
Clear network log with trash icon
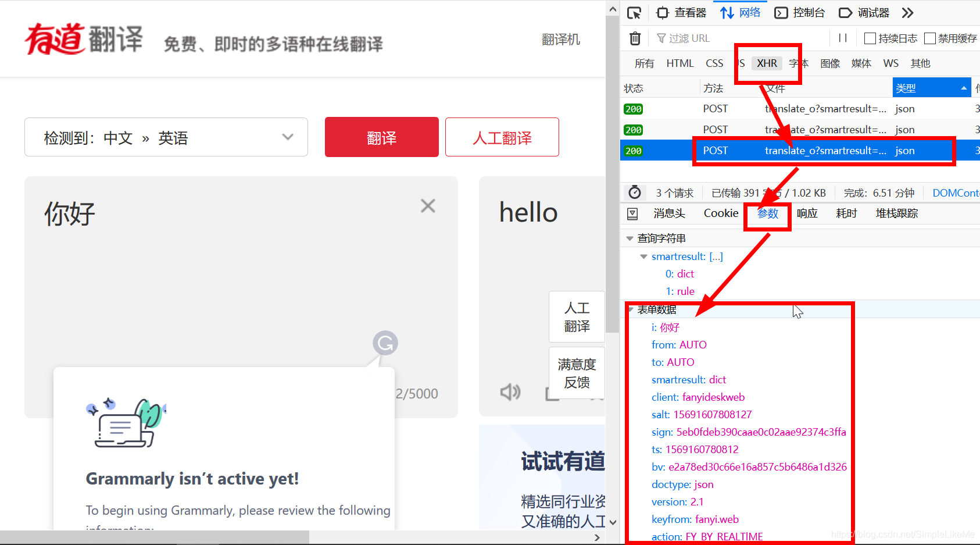tap(635, 38)
